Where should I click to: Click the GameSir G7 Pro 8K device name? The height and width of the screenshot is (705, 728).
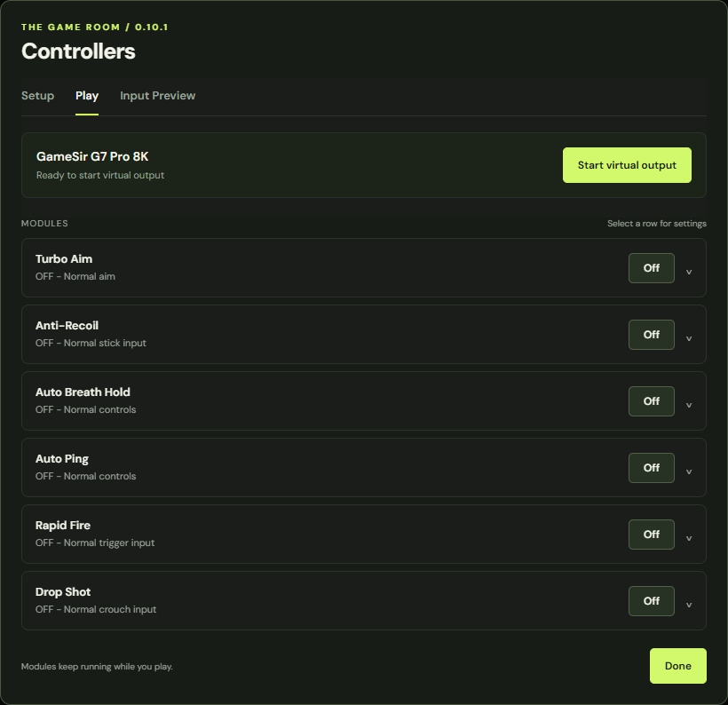pyautogui.click(x=92, y=156)
